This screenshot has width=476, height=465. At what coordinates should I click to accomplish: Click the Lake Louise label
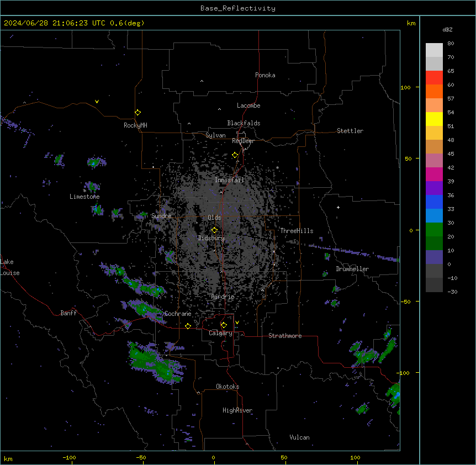click(10, 267)
